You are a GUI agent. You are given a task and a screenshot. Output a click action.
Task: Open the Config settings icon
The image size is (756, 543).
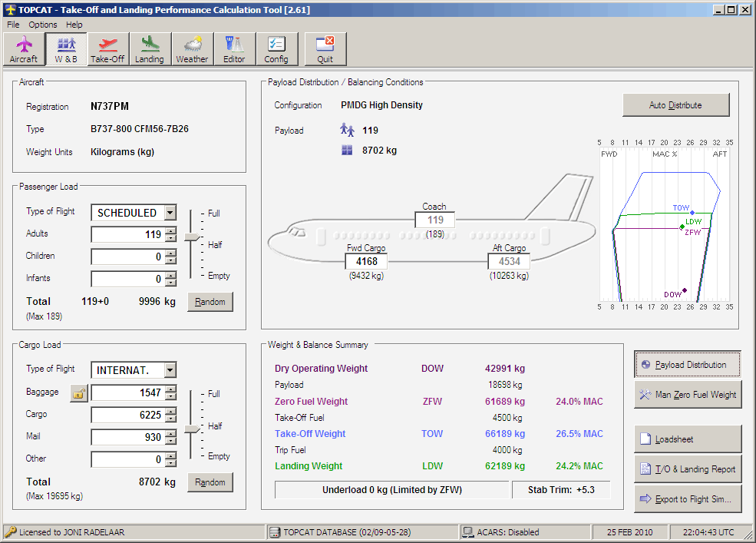coord(276,50)
